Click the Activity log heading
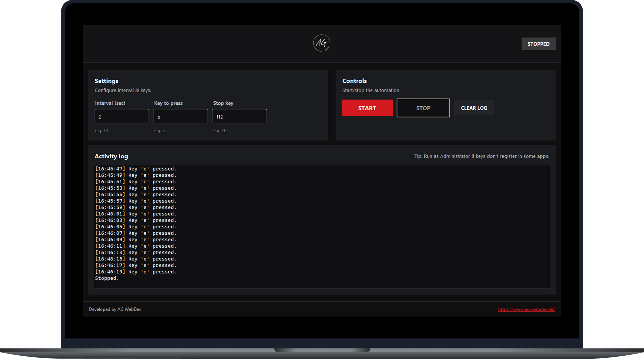The height and width of the screenshot is (359, 644). click(111, 156)
